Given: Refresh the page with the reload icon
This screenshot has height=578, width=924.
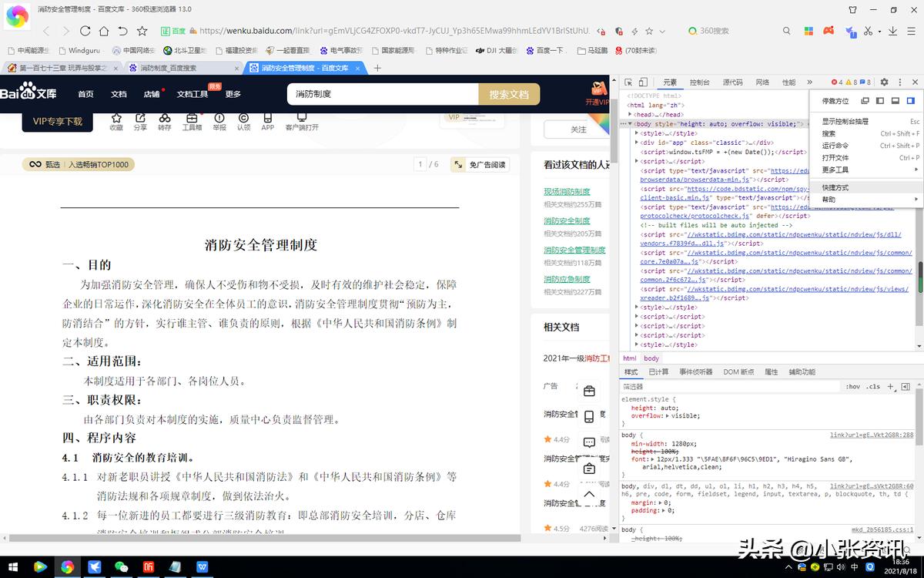Looking at the screenshot, I should coord(85,31).
